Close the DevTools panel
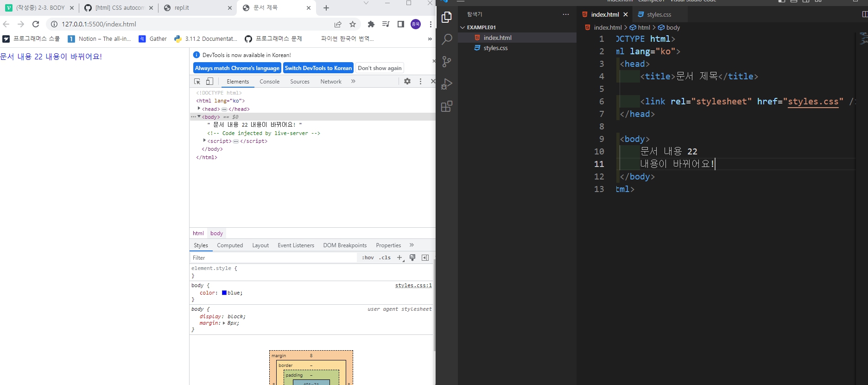Image resolution: width=868 pixels, height=385 pixels. tap(433, 81)
